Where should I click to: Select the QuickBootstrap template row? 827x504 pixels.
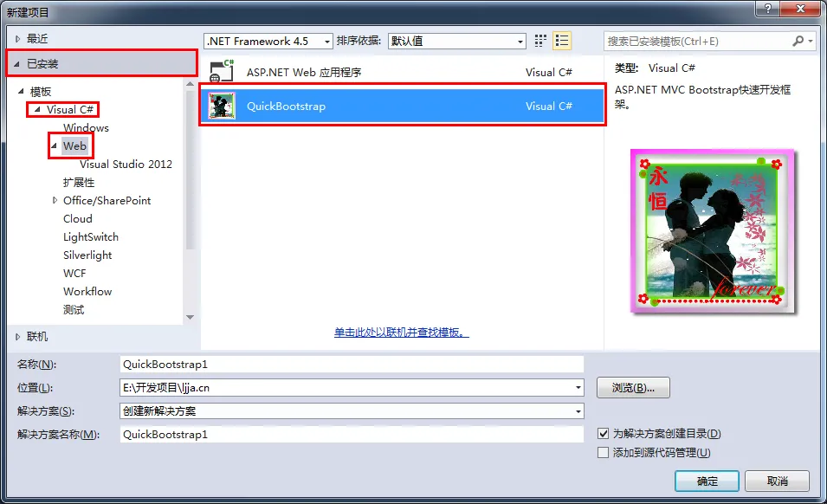click(402, 106)
